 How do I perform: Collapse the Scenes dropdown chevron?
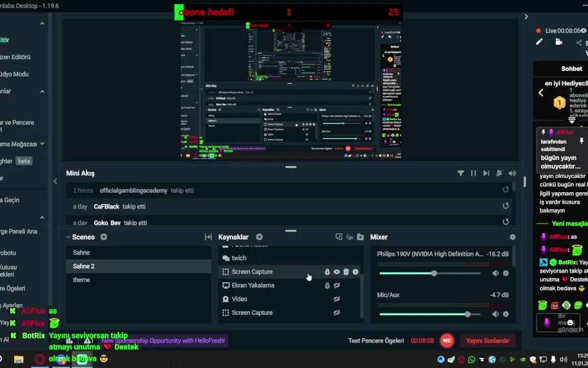pyautogui.click(x=68, y=237)
